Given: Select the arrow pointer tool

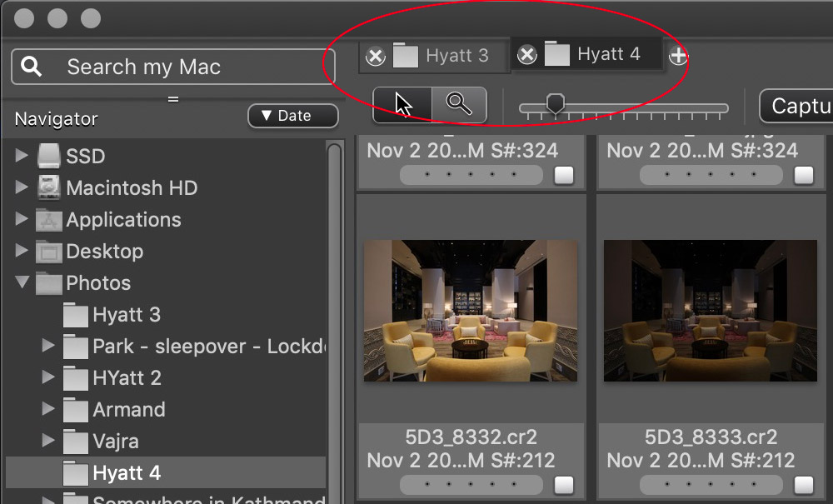Looking at the screenshot, I should click(402, 105).
